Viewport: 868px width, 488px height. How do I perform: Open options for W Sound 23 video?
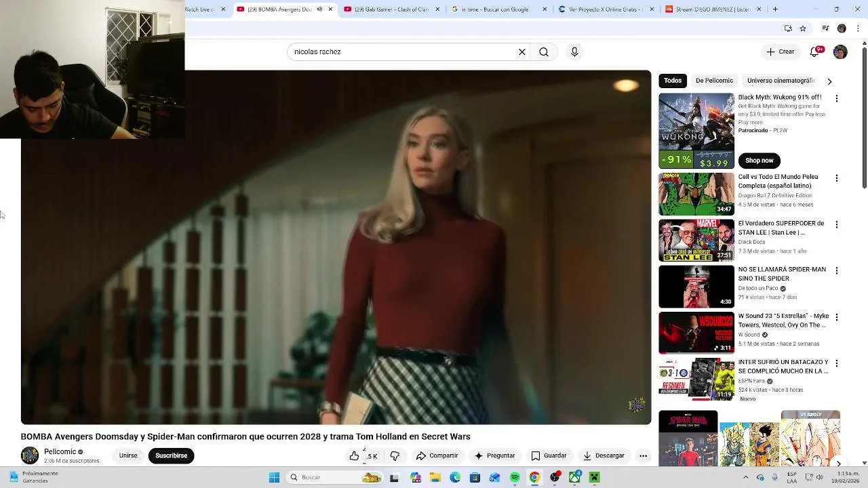(836, 317)
